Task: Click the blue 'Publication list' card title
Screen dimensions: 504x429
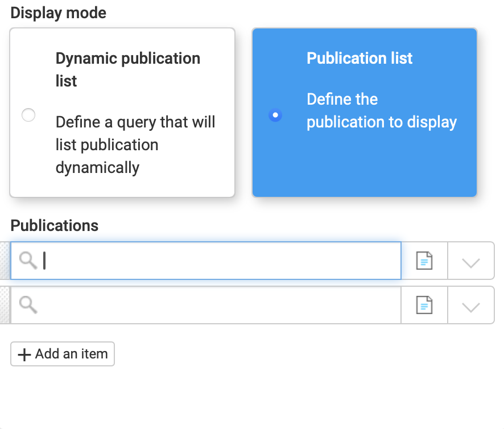Action: pyautogui.click(x=360, y=58)
